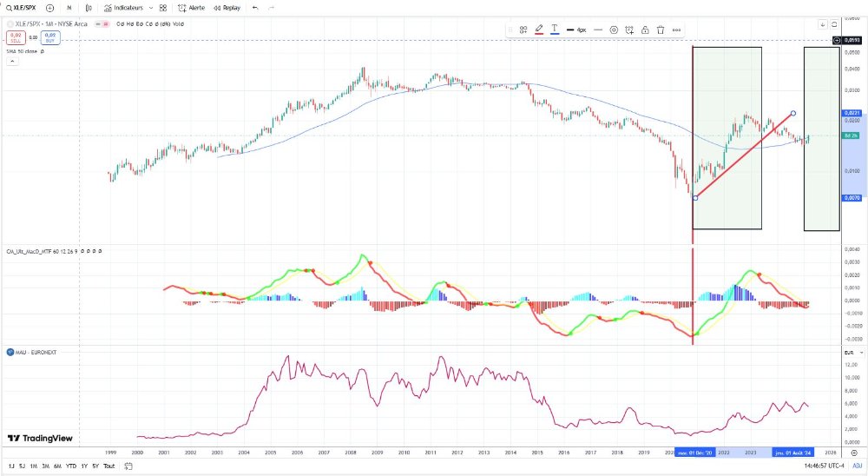Change line color with red pencil swatch
The image size is (868, 476).
(539, 30)
